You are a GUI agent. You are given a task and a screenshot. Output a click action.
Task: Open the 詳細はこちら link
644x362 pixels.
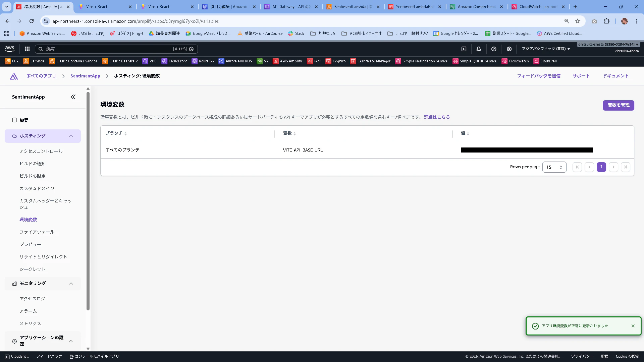437,117
